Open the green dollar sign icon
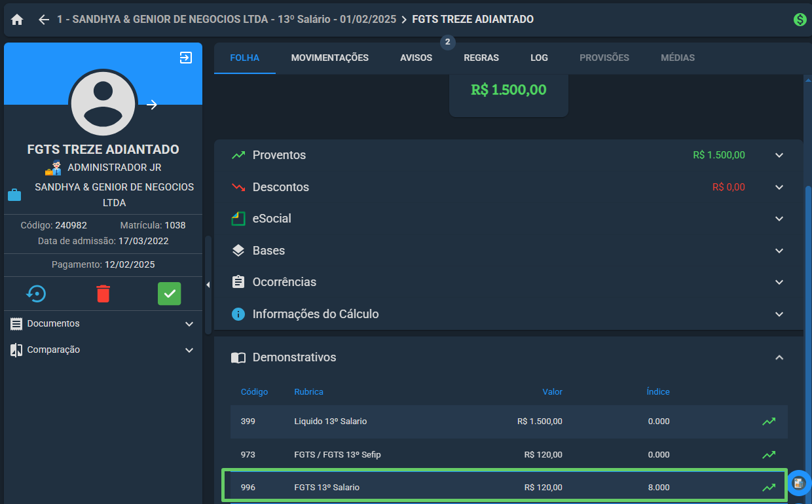Viewport: 812px width, 504px height. tap(800, 20)
